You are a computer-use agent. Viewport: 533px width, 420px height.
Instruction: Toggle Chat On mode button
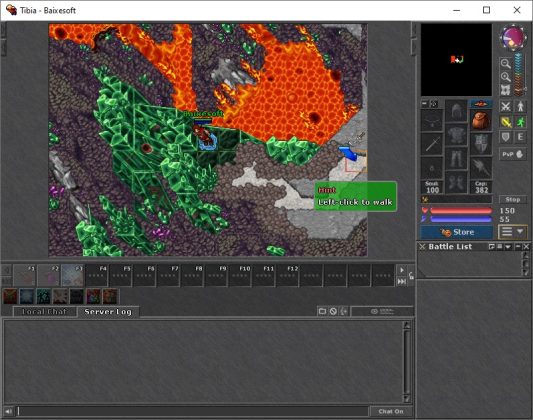[391, 412]
